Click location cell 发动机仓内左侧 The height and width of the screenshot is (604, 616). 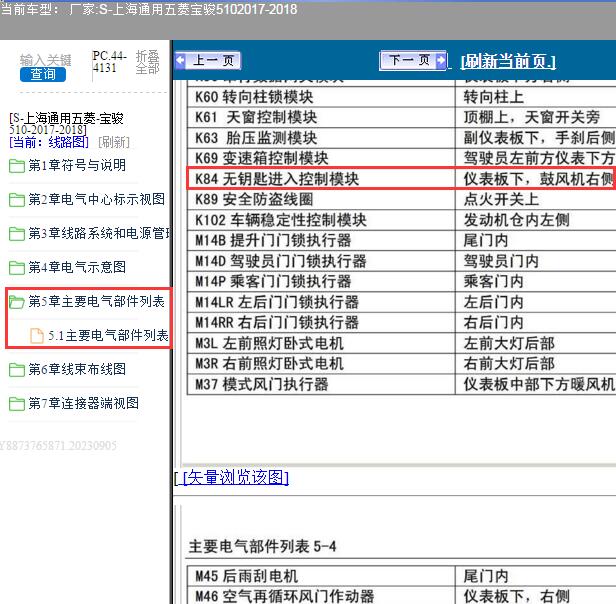pyautogui.click(x=536, y=220)
